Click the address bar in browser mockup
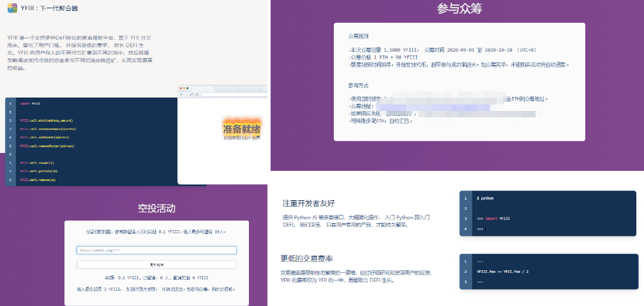The height and width of the screenshot is (306, 644). [234, 95]
